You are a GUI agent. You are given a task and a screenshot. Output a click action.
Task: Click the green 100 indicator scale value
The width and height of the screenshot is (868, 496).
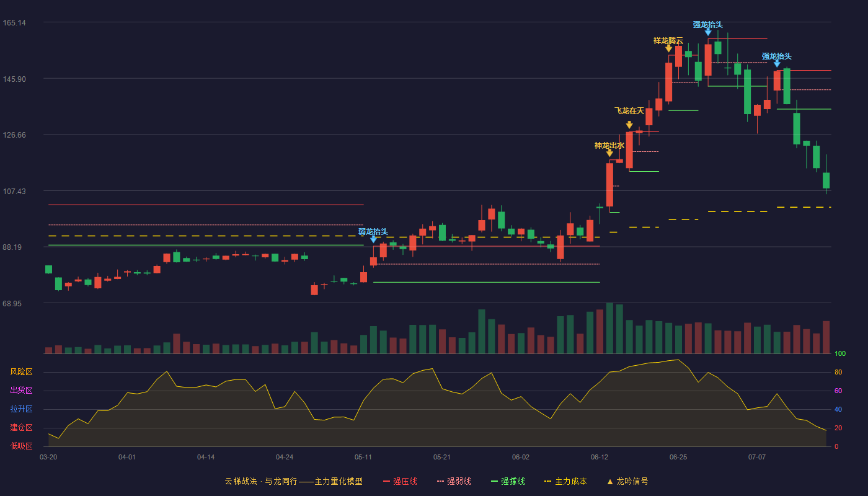point(840,354)
